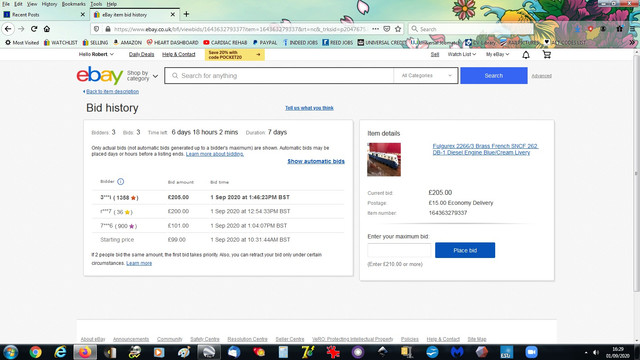Go Back to item description
The height and width of the screenshot is (360, 640).
111,91
